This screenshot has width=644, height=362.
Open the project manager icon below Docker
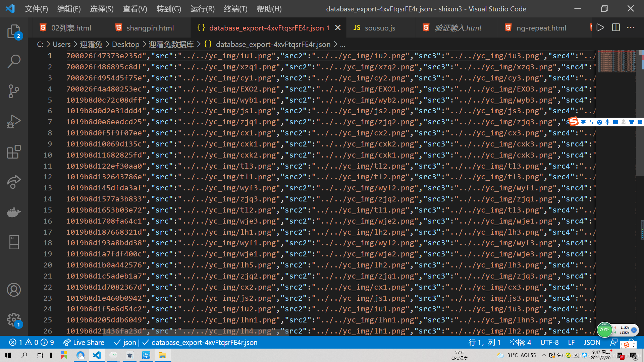(x=14, y=242)
